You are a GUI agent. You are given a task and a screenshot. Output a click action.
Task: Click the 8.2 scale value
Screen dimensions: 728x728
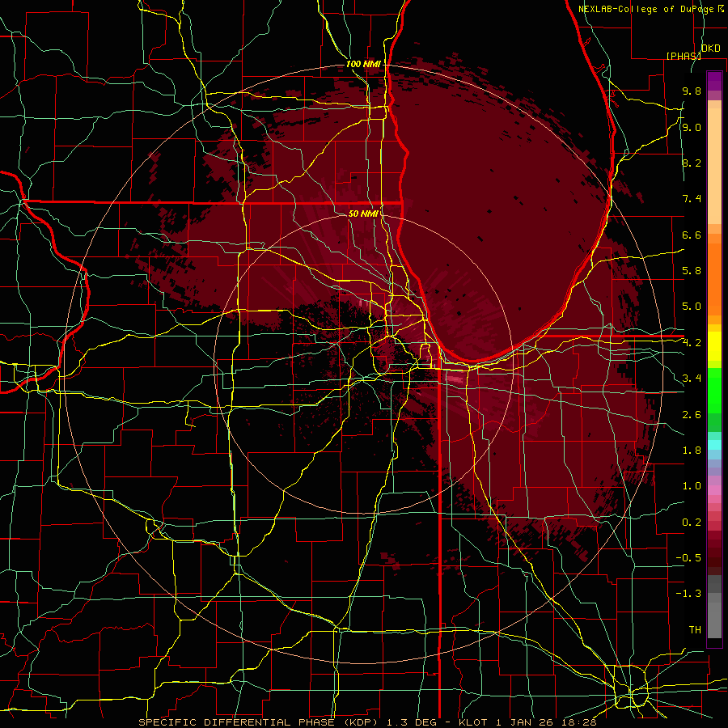click(692, 163)
